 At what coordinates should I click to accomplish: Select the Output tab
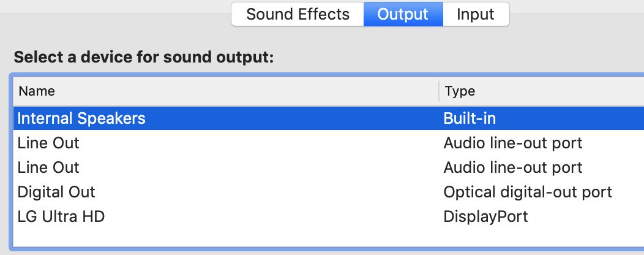point(403,14)
